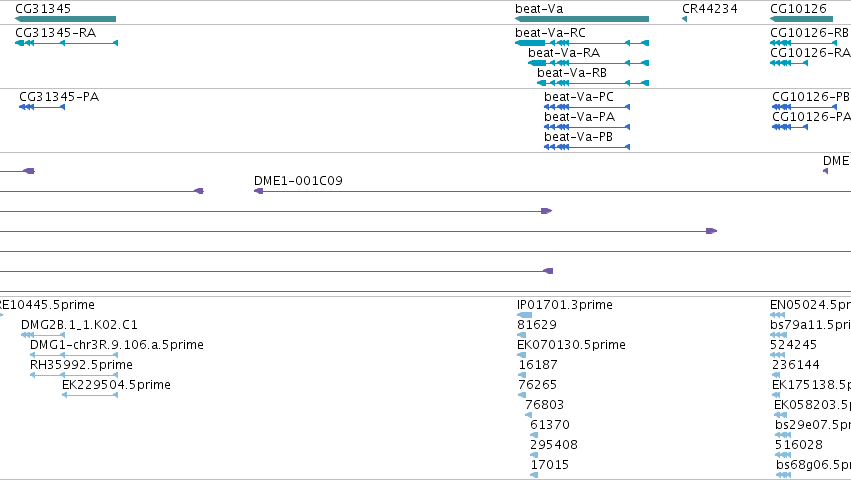Click the beat-Va-RC transcript feature

click(x=582, y=43)
